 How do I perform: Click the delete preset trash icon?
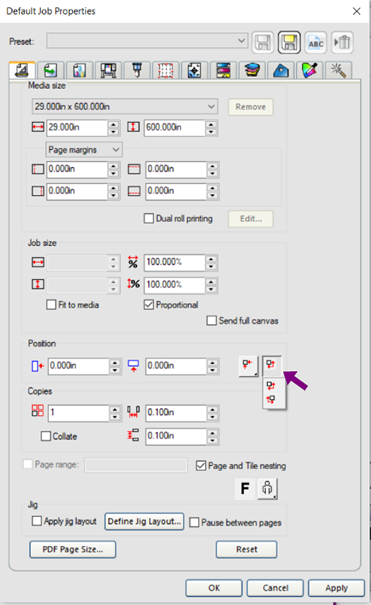[x=342, y=42]
